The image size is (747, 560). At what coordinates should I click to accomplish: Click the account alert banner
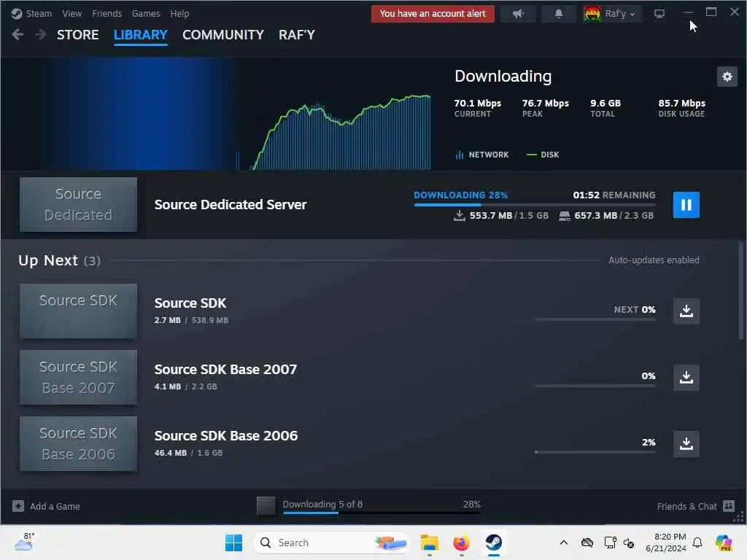[433, 13]
